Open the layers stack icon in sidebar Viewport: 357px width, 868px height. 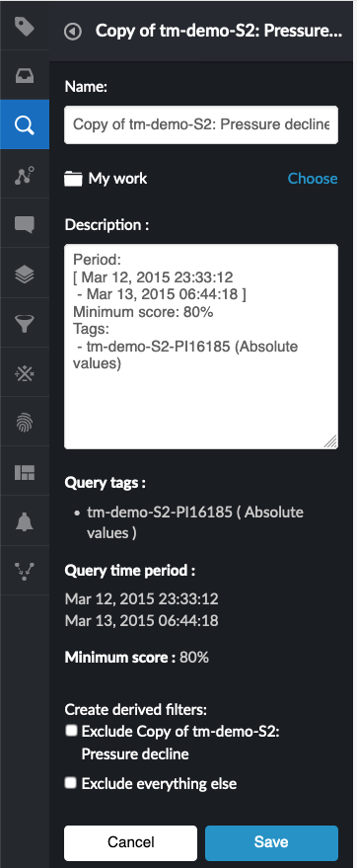click(25, 274)
